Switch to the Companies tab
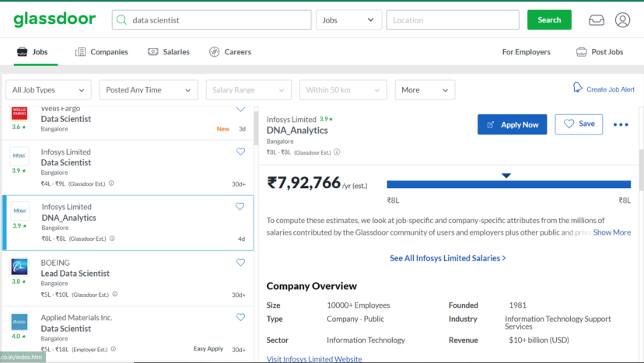Image resolution: width=644 pixels, height=363 pixels. coord(101,52)
